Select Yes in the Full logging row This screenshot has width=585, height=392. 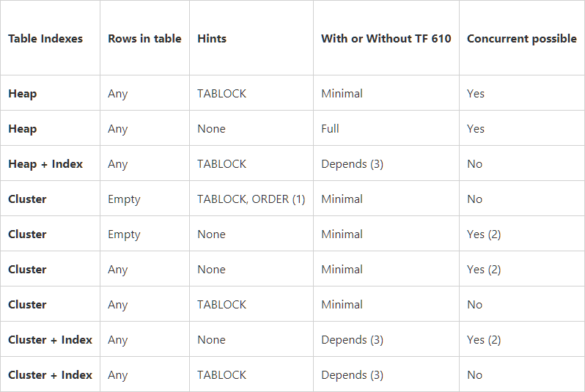pos(476,129)
